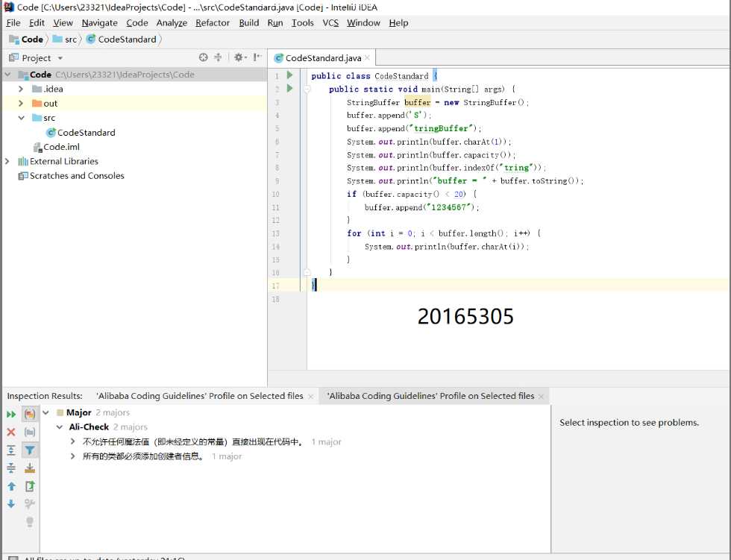Click "Ali-Check" label in inspection results tree
Screen dimensions: 731x560
89,427
